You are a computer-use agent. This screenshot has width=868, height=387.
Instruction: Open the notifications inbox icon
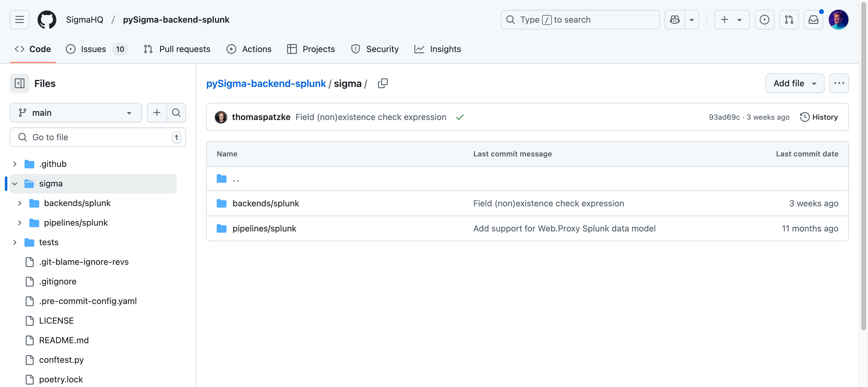[x=814, y=20]
